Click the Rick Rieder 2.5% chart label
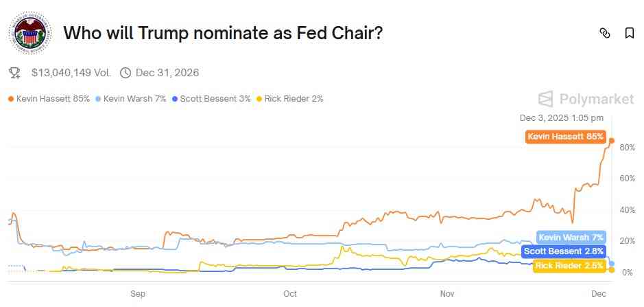This screenshot has width=644, height=307. pyautogui.click(x=569, y=265)
